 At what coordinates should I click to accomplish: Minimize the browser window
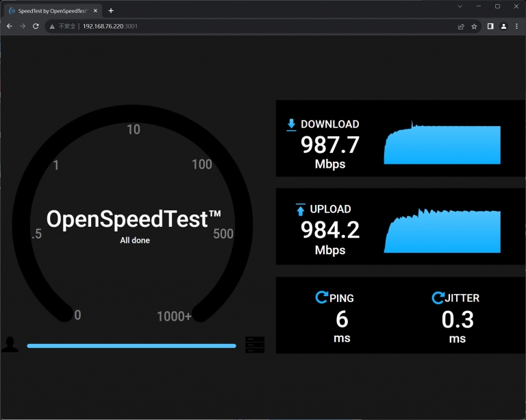(479, 6)
